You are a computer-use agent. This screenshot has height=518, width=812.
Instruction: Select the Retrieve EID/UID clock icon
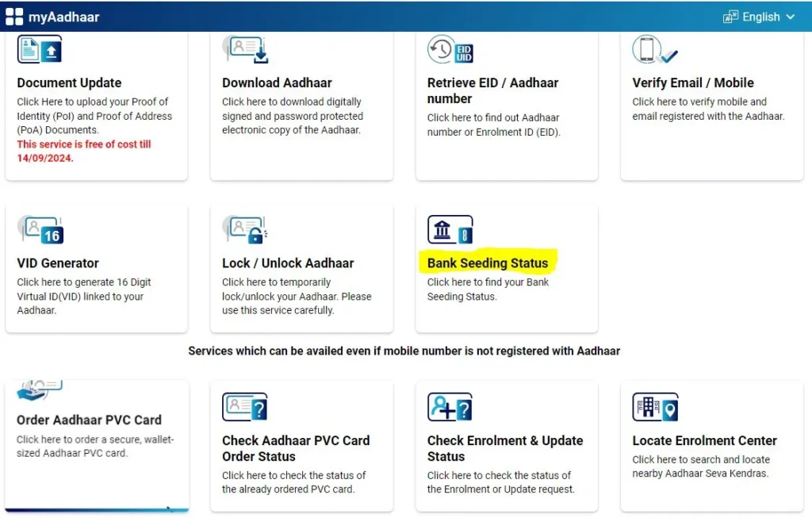[x=450, y=50]
